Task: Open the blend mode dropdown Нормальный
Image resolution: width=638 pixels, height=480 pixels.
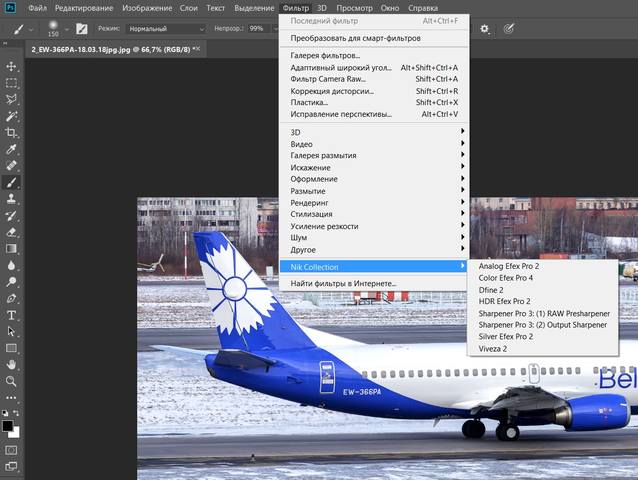Action: [x=166, y=28]
